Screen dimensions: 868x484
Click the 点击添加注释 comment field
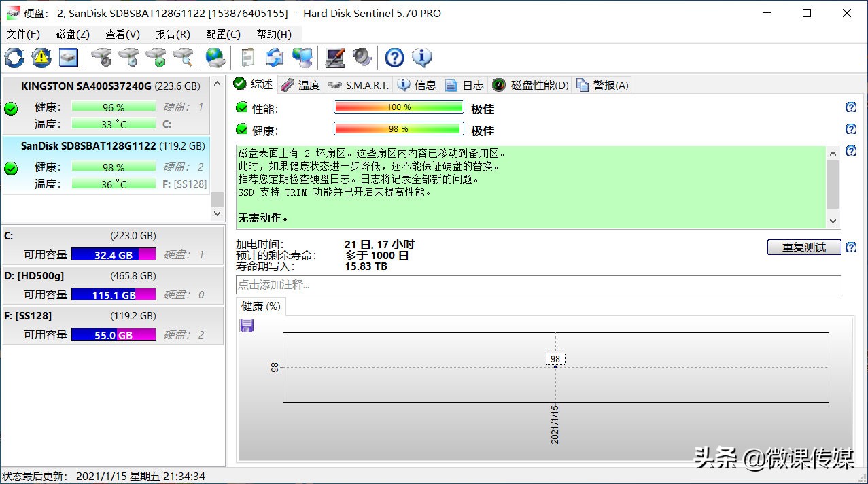(x=408, y=284)
